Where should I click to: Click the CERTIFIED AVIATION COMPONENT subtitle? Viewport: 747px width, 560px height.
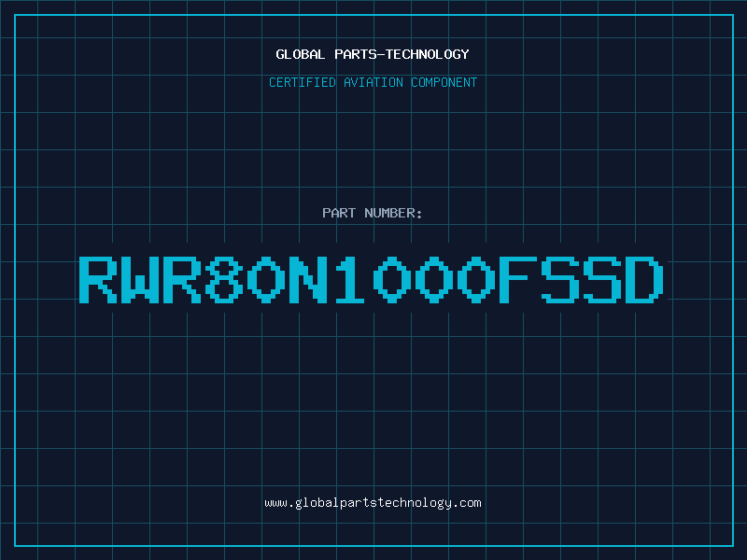coord(373,82)
